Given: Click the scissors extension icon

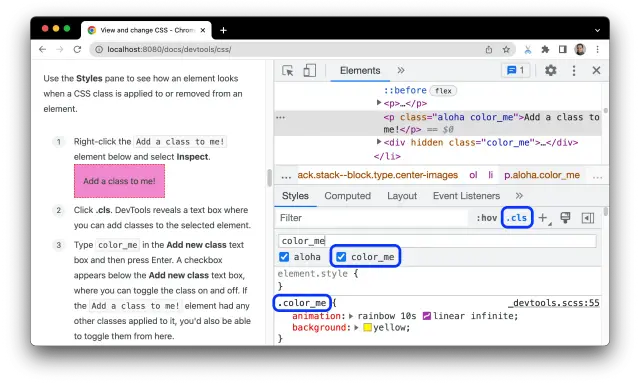Looking at the screenshot, I should pos(528,50).
